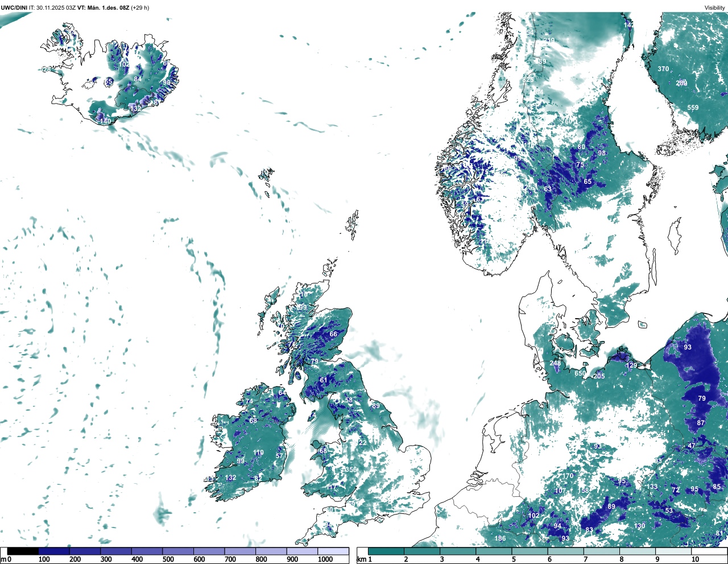Click the 9–10 km lightest legend swatch
Viewport: 728px width, 564px height.
pos(674,551)
